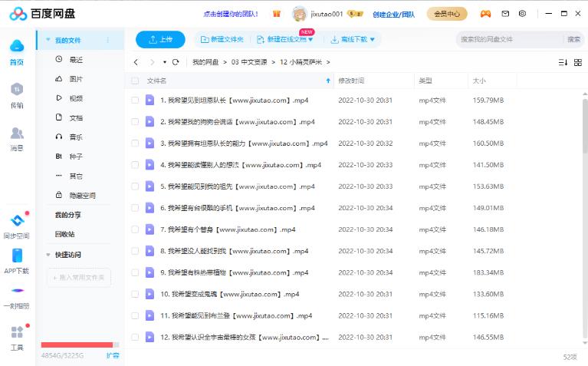Check the box for file 5 我希望能见到我的祖先
Screen dimensions: 588x366
pyautogui.click(x=135, y=186)
